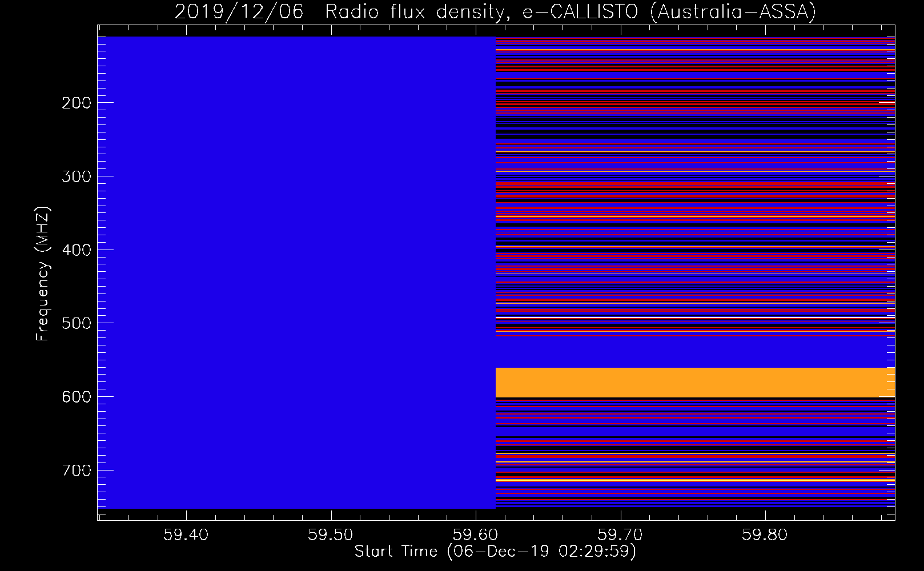Click the 'Frequency (MHZ)' axis label

[x=43, y=274]
